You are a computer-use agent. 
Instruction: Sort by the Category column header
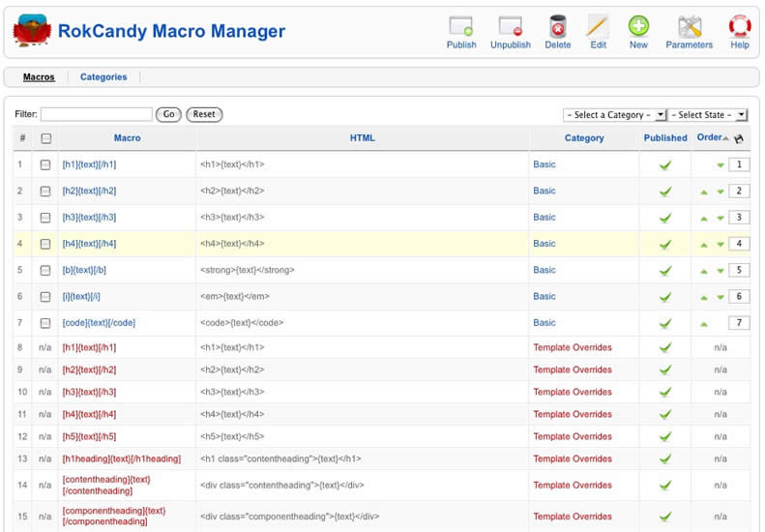(584, 138)
